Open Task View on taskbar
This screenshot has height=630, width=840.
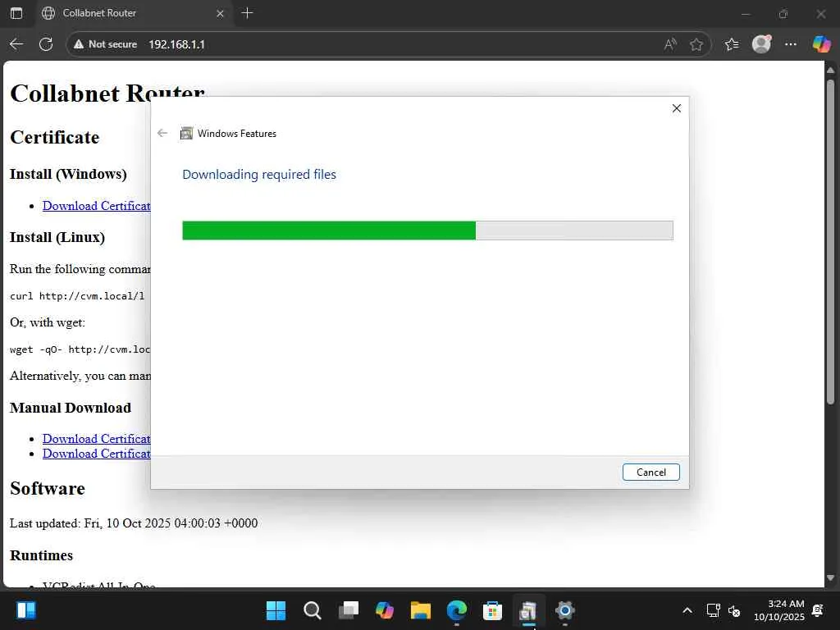[x=348, y=610]
